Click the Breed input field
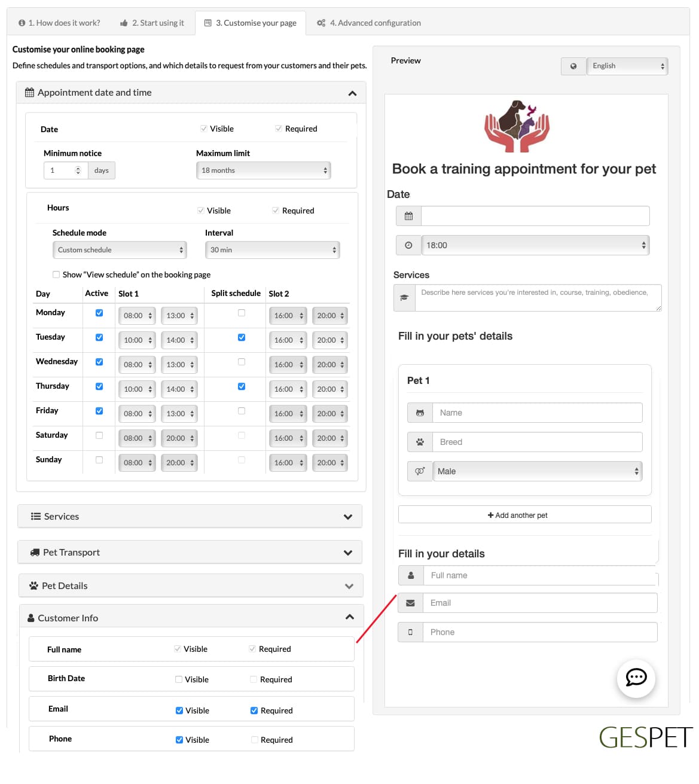The width and height of the screenshot is (699, 784). 538,442
